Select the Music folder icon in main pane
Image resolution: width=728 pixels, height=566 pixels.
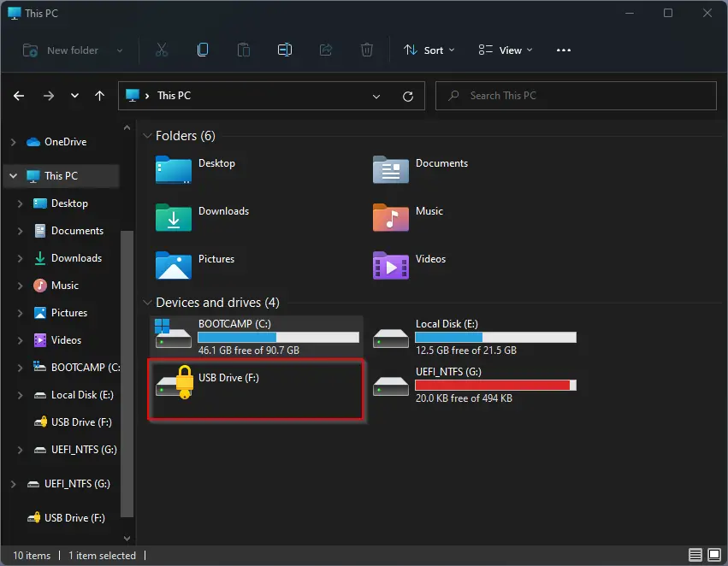tap(390, 217)
